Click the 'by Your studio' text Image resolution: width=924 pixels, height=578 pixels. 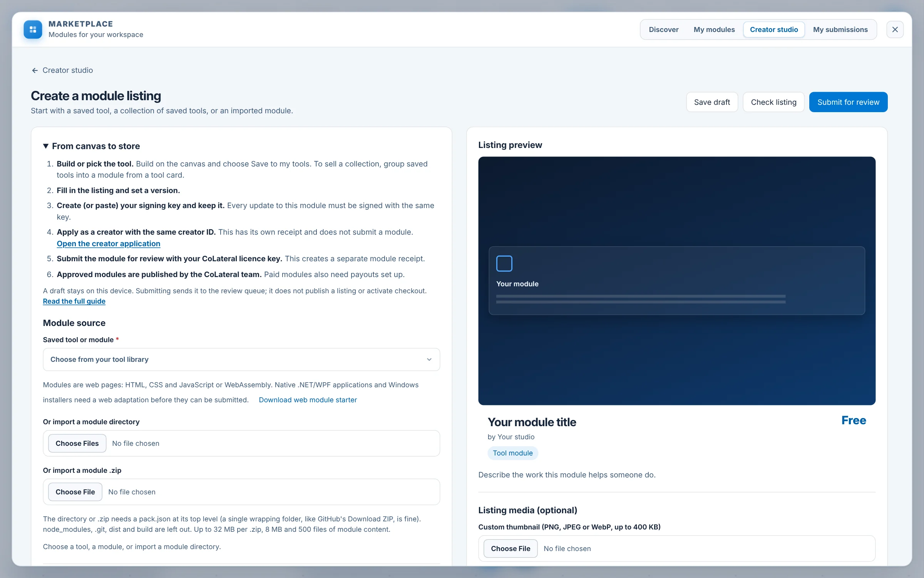(511, 437)
